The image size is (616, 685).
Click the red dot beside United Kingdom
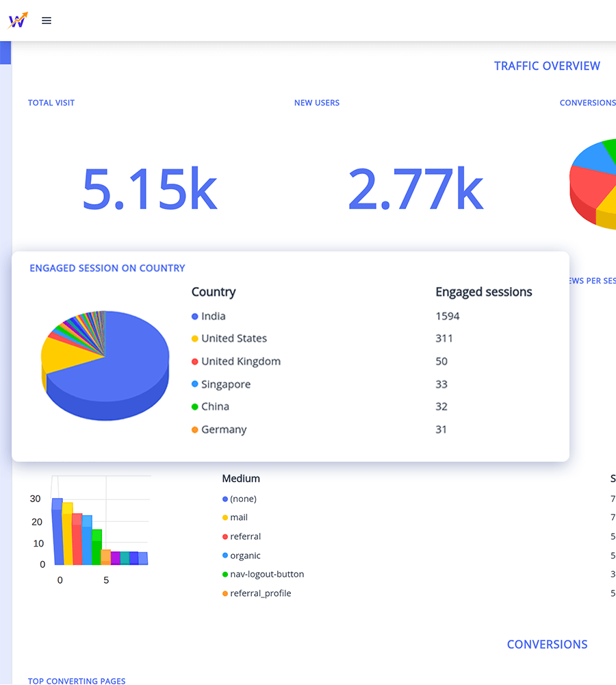coord(196,361)
